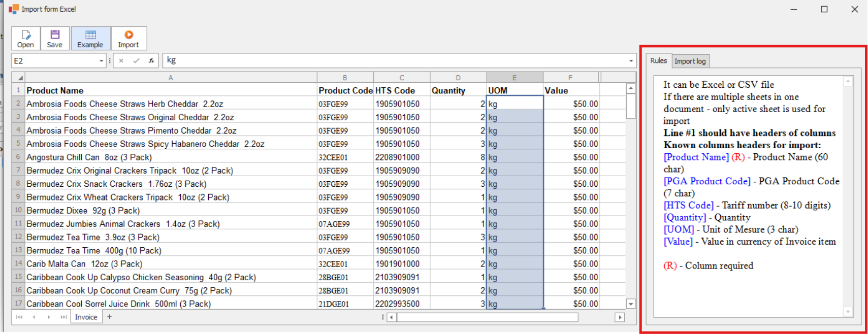Screen dimensions: 868x334
Task: Click the spreadsheet vertical scrollbar thumb
Action: (x=631, y=106)
